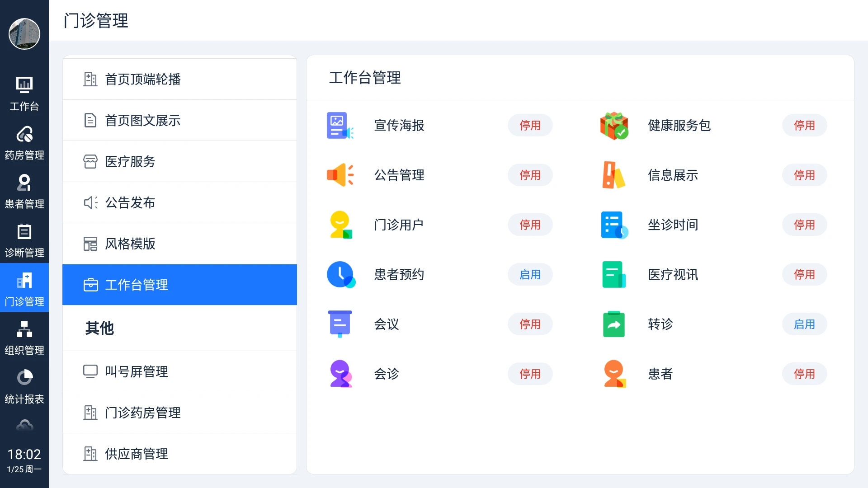The width and height of the screenshot is (868, 488).
Task: Click the hospital avatar picture
Action: (x=24, y=34)
